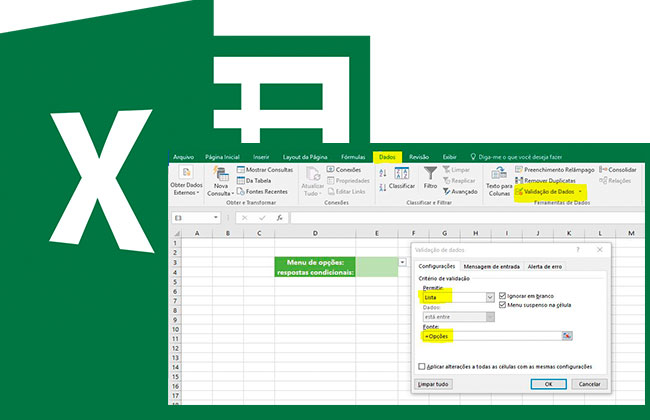
Task: Open the Avançado filter option
Action: (x=460, y=192)
